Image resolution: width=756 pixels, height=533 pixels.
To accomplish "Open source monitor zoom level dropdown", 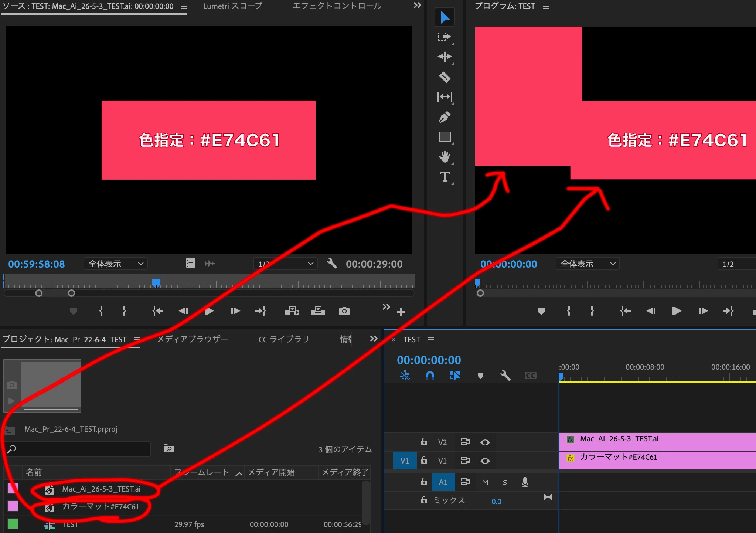I will 115,264.
